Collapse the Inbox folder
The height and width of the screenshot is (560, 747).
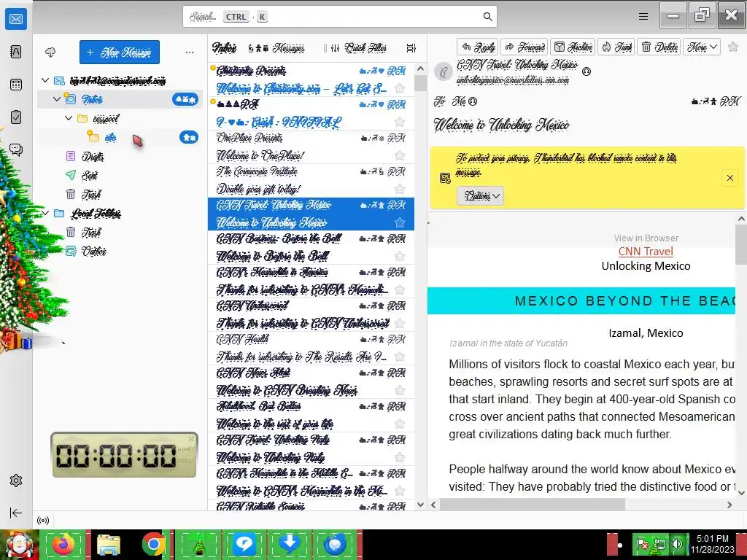coord(57,99)
